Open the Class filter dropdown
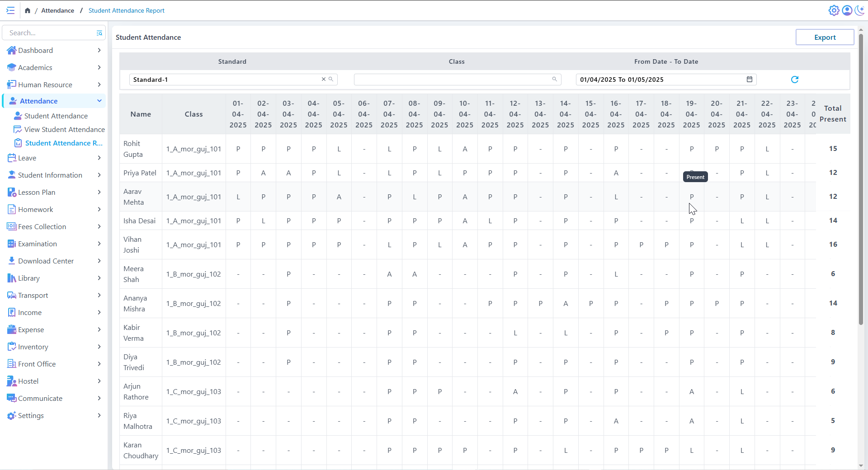This screenshot has height=470, width=868. 452,80
